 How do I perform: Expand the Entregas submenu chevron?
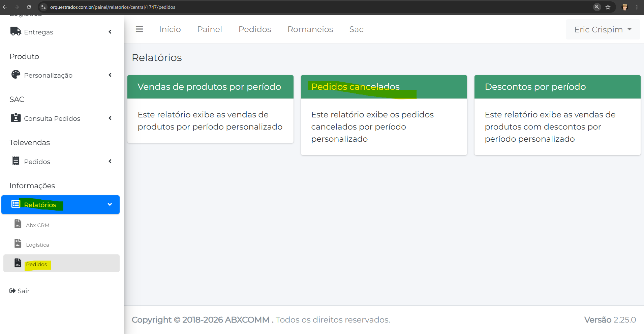110,32
